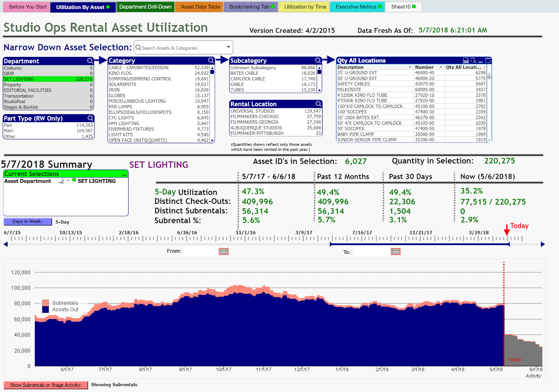Viewport: 559px width, 392px height.
Task: Select Costume in Department list
Action: click(48, 68)
